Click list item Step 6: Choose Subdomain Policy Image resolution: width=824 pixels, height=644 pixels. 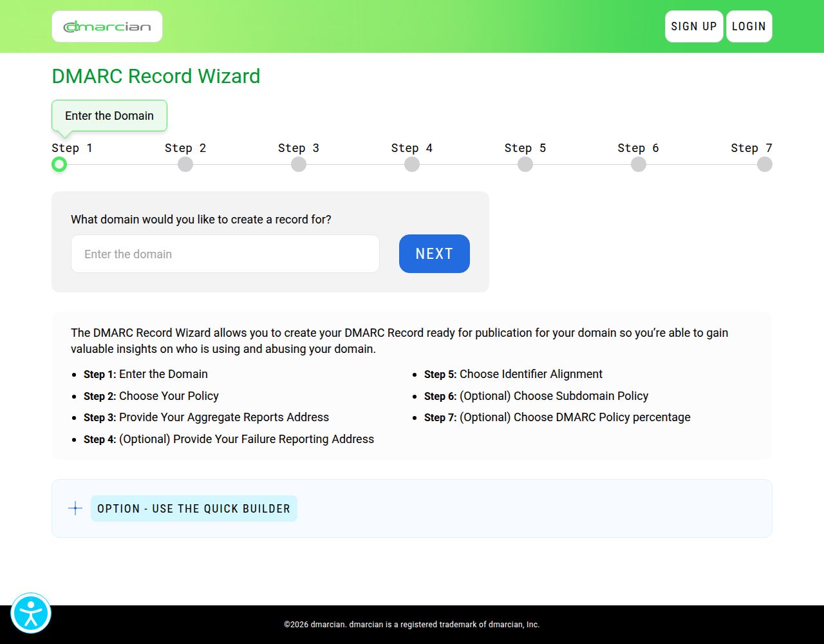[x=536, y=396]
